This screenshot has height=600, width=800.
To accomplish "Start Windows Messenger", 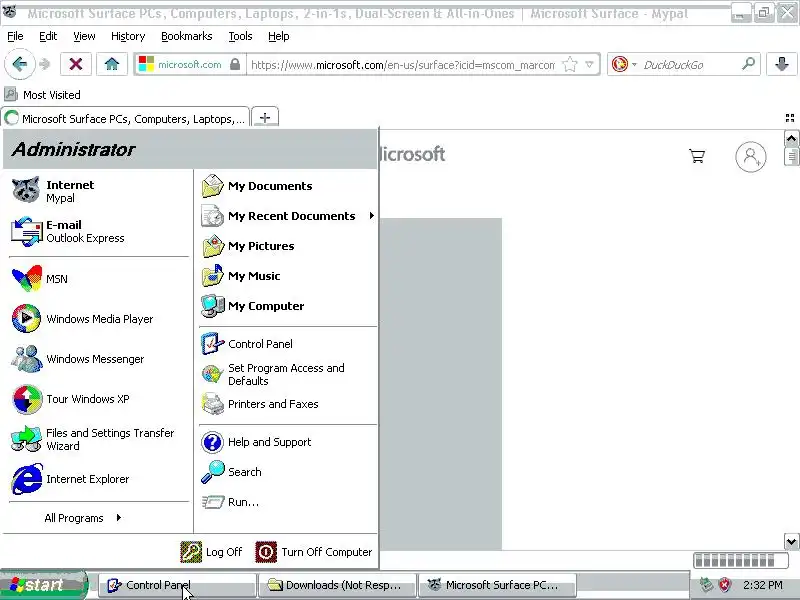I will pos(99,359).
